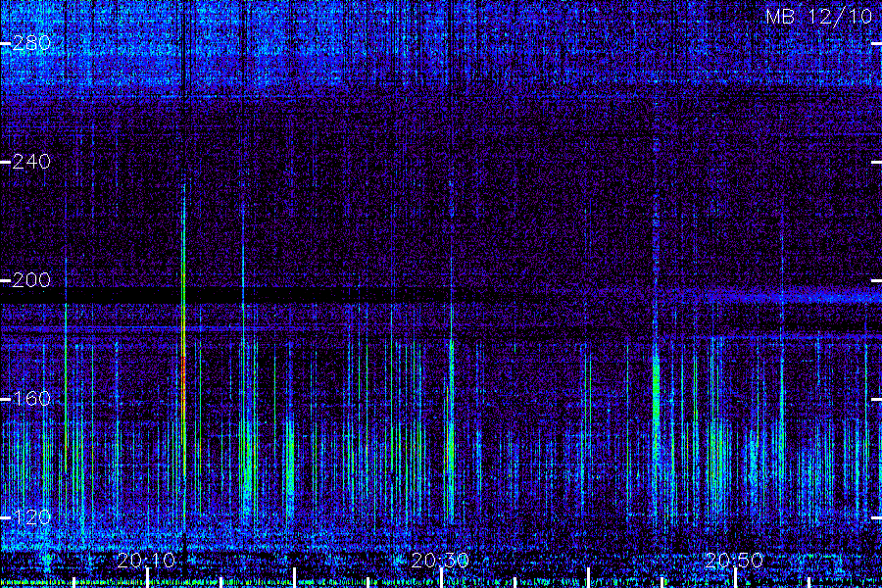Viewport: 882px width, 588px height.
Task: Click the MB 12/10 corner label
Action: click(819, 17)
